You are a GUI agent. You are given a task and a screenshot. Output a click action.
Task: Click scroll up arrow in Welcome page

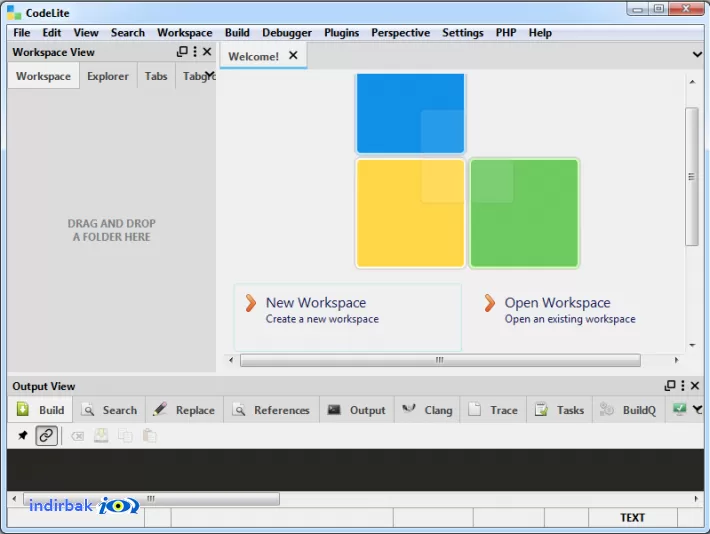coord(692,82)
